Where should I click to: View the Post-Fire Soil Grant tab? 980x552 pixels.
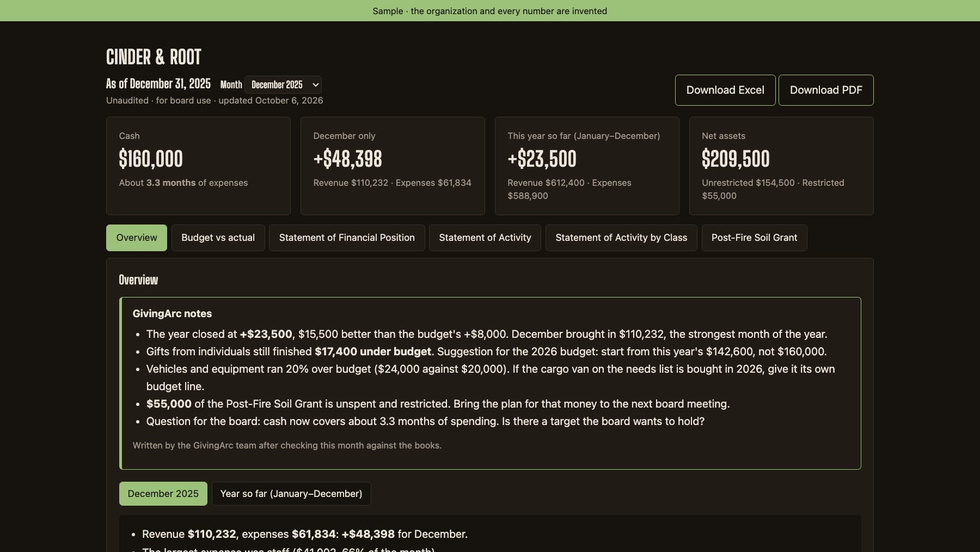tap(754, 238)
